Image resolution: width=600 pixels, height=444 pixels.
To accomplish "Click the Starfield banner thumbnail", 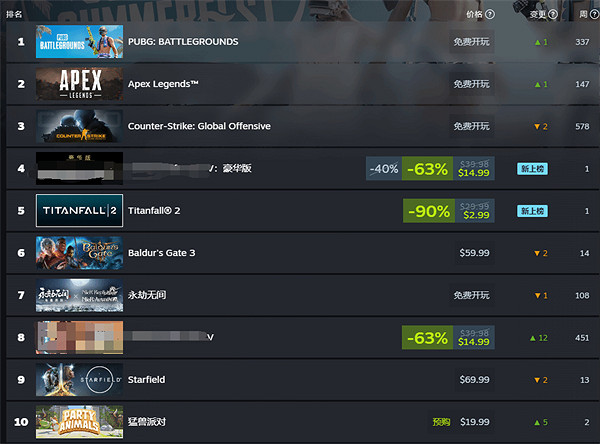I will click(80, 380).
